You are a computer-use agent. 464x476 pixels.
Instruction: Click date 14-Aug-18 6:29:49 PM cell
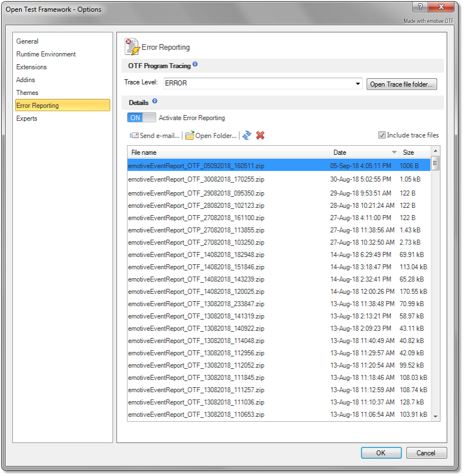coord(361,255)
